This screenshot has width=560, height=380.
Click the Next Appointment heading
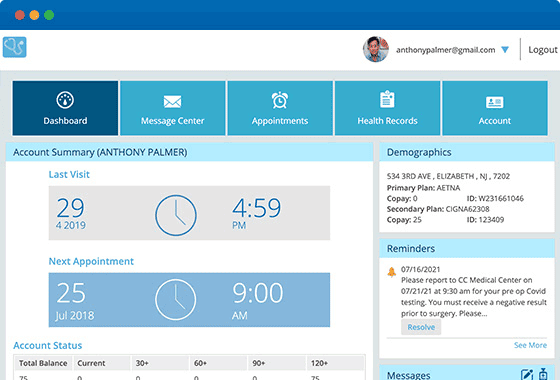click(x=91, y=261)
